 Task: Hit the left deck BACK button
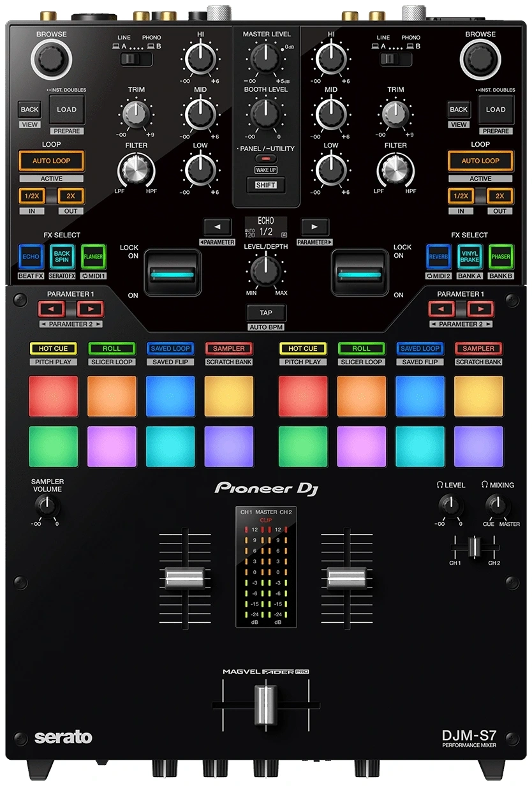click(x=29, y=110)
